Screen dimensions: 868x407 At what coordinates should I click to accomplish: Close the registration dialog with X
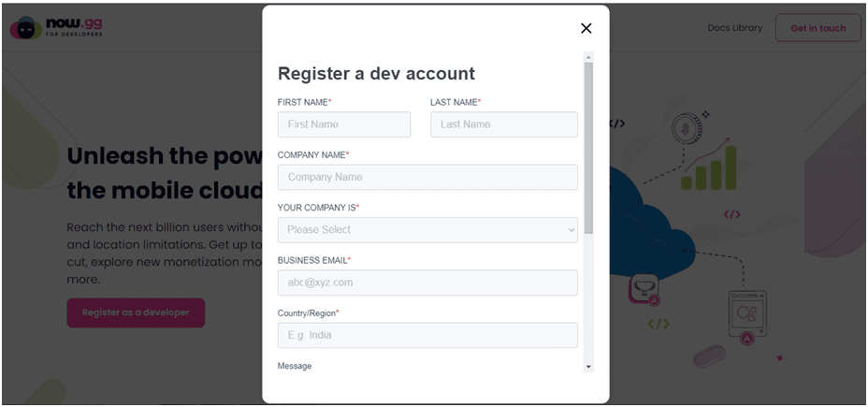click(586, 28)
